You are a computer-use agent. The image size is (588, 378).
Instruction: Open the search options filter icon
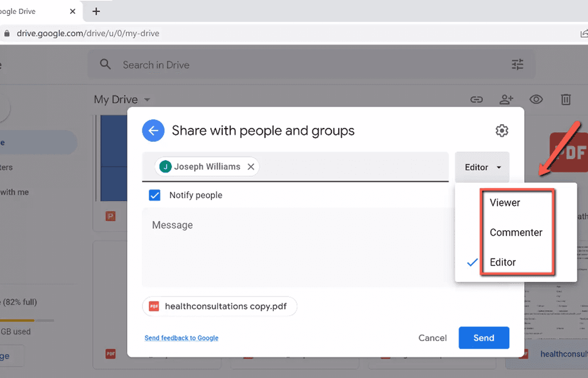click(517, 64)
